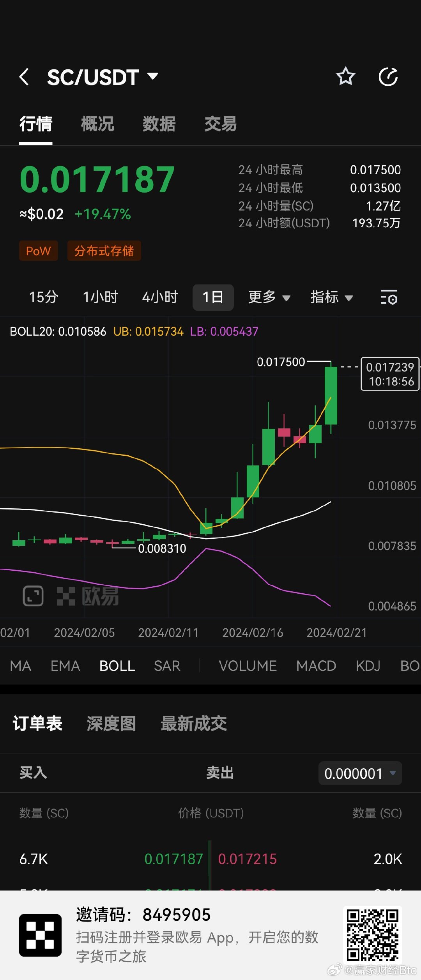
Task: Toggle the BOLL indicator
Action: 117,666
